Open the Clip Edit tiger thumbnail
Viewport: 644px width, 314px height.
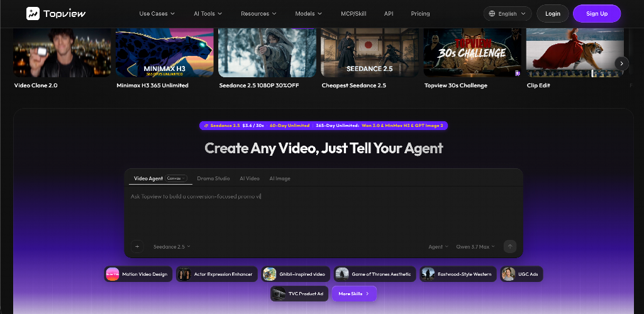click(575, 53)
